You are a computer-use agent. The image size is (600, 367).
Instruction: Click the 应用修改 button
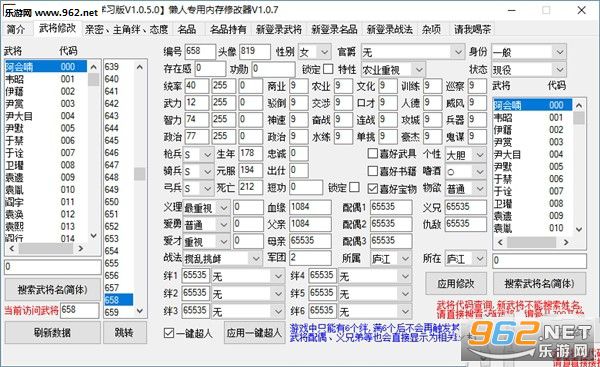tap(456, 284)
